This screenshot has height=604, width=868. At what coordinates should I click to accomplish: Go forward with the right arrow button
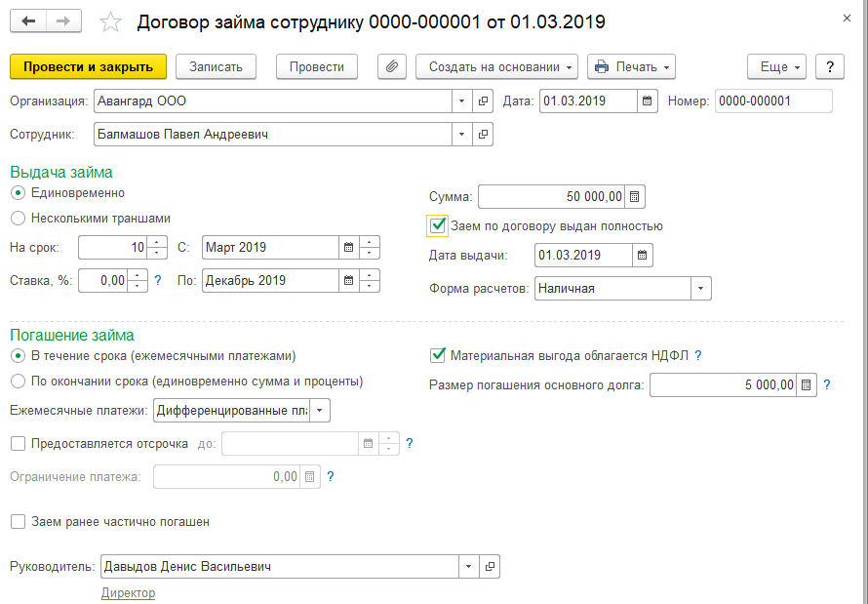[x=63, y=21]
